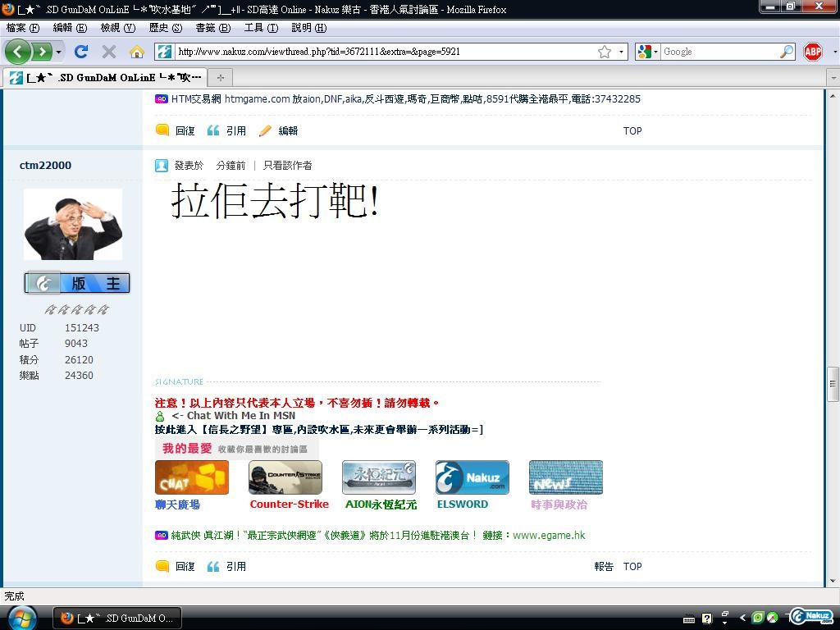Viewport: 840px width, 630px height.
Task: Open the Adblock Plus ABP icon
Action: [813, 52]
